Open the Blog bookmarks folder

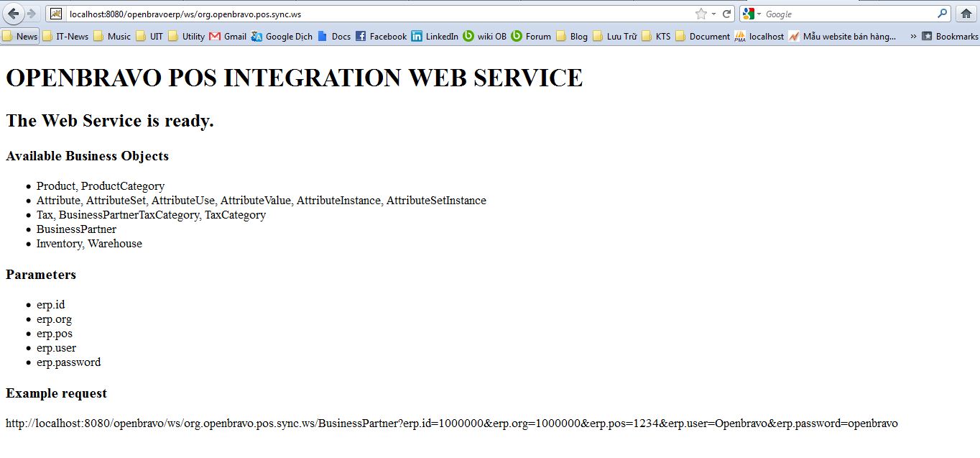pos(572,36)
